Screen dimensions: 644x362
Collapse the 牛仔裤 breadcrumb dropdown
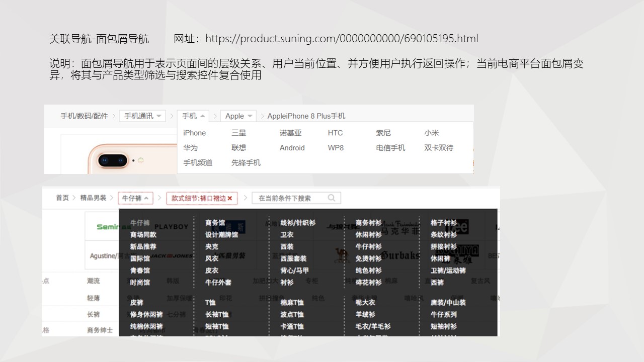135,198
